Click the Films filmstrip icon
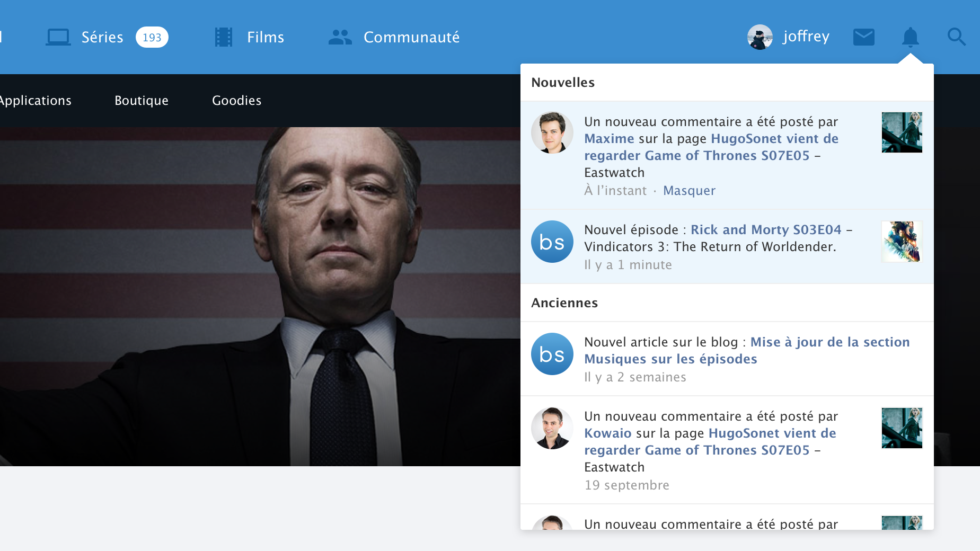This screenshot has width=980, height=551. coord(224,37)
